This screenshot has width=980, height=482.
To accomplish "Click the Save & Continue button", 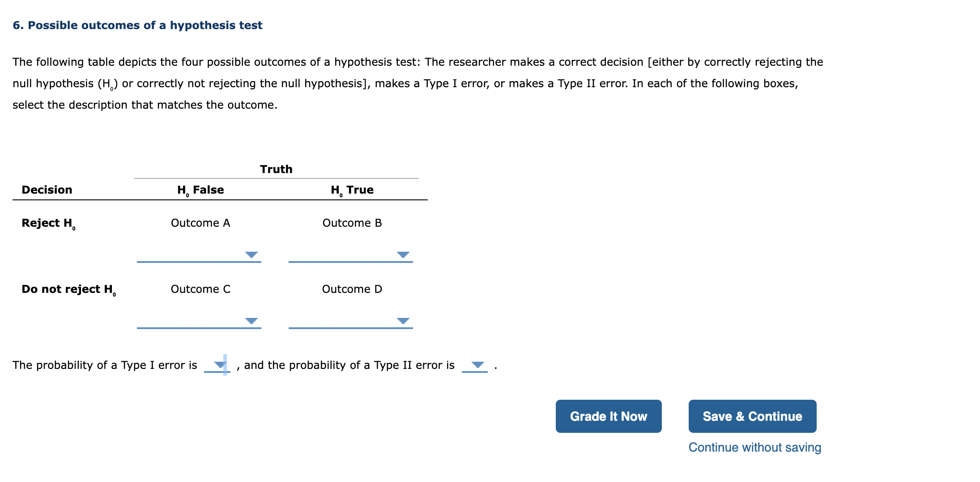I will [752, 416].
